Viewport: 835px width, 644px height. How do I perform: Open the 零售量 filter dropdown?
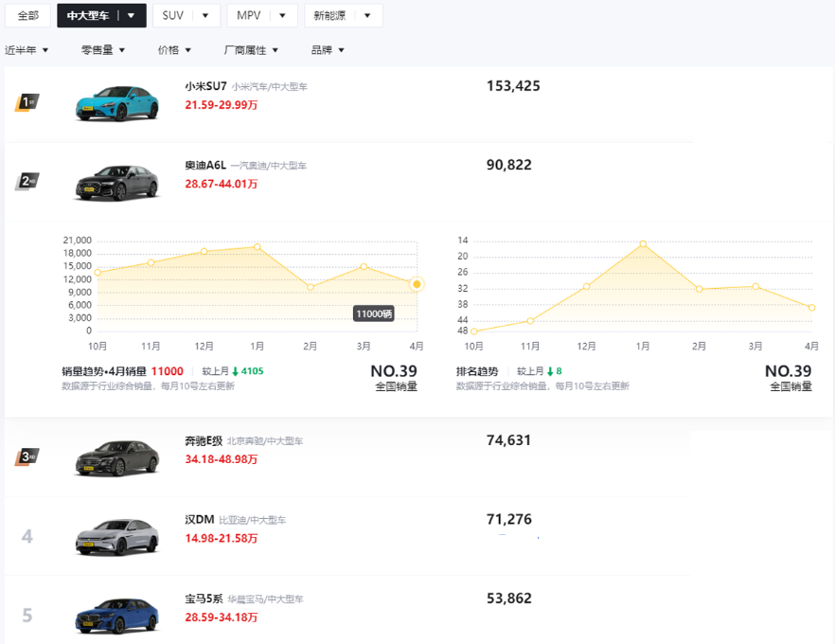click(x=103, y=50)
